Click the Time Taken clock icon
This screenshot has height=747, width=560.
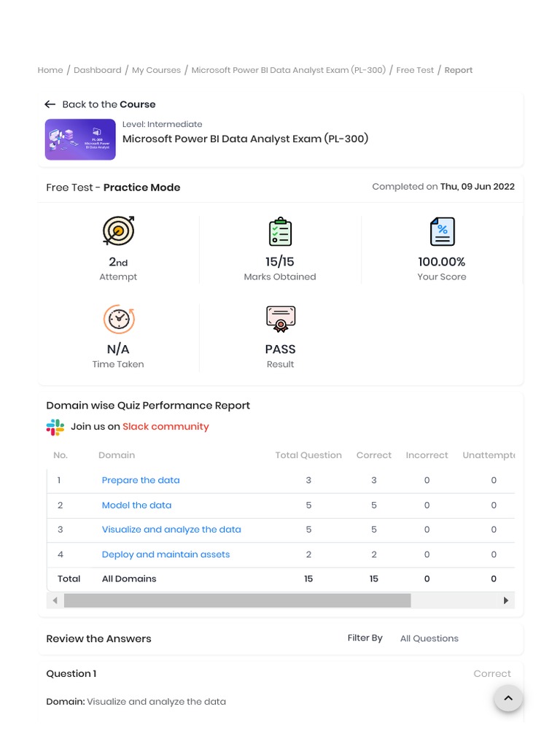118,320
